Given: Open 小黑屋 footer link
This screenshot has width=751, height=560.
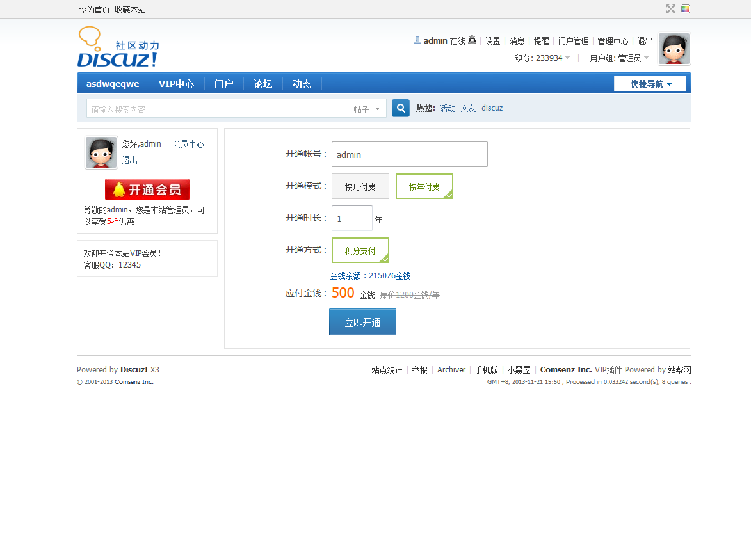Looking at the screenshot, I should [519, 370].
